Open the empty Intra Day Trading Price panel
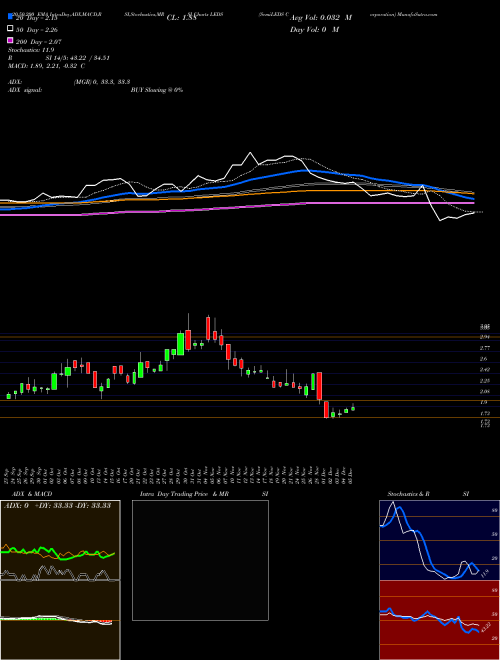Screen dimensions: 500x660 [200, 560]
